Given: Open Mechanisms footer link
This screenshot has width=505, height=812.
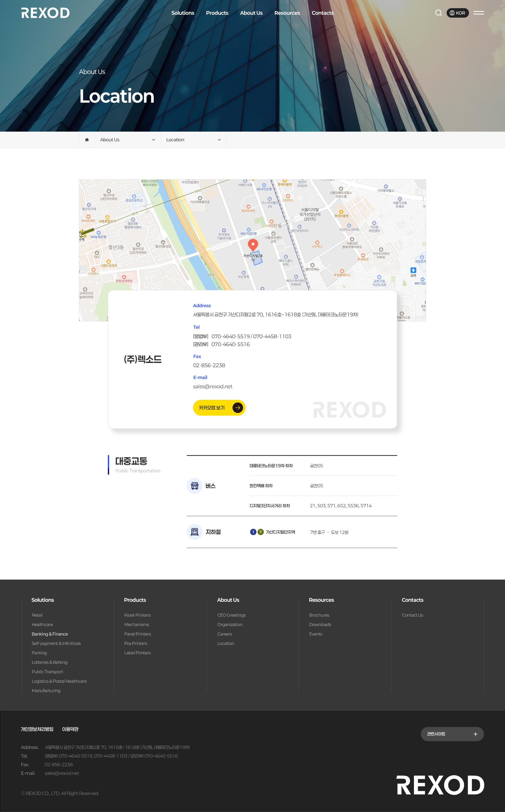Looking at the screenshot, I should click(x=137, y=624).
